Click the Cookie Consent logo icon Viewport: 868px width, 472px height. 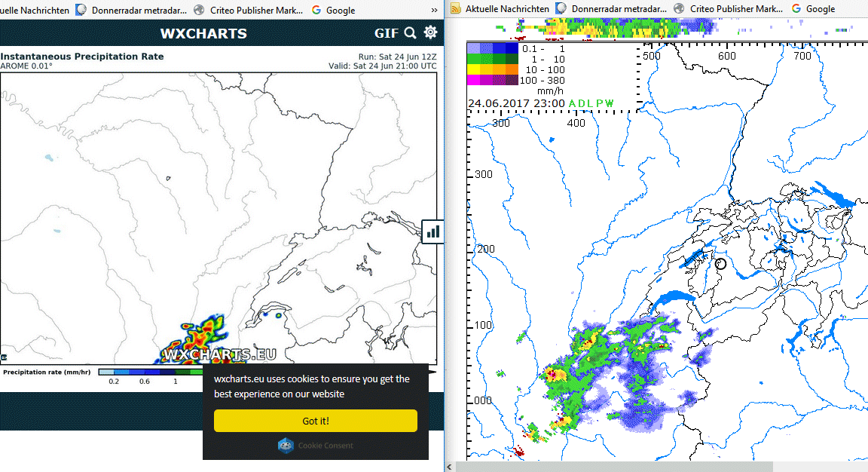pos(286,446)
